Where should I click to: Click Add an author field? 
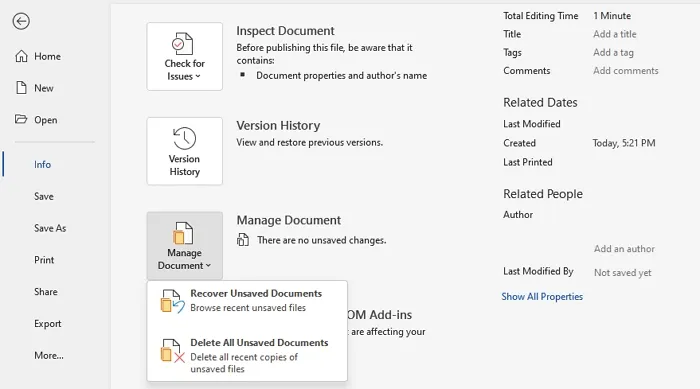pos(624,249)
